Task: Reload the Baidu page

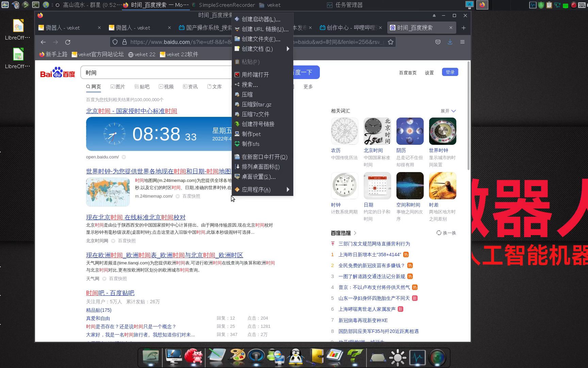Action: (68, 42)
